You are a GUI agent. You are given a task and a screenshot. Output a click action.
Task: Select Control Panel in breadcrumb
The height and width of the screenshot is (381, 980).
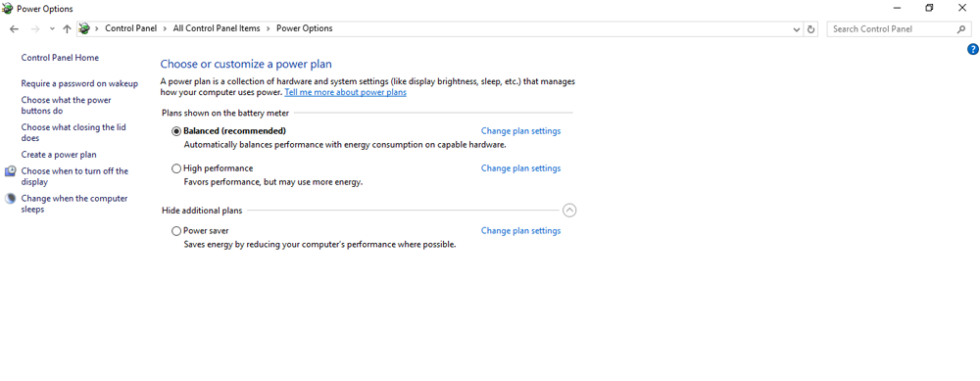click(130, 28)
